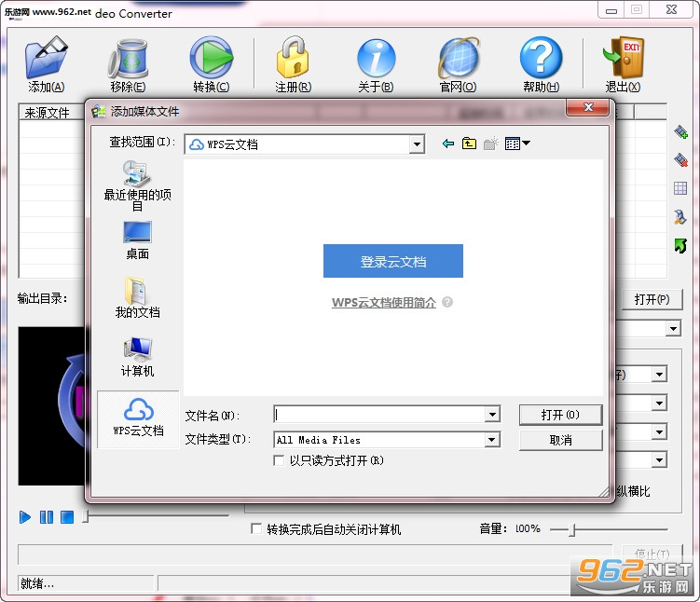Go back using the dialog's arrow icon
This screenshot has width=700, height=602.
pyautogui.click(x=447, y=144)
